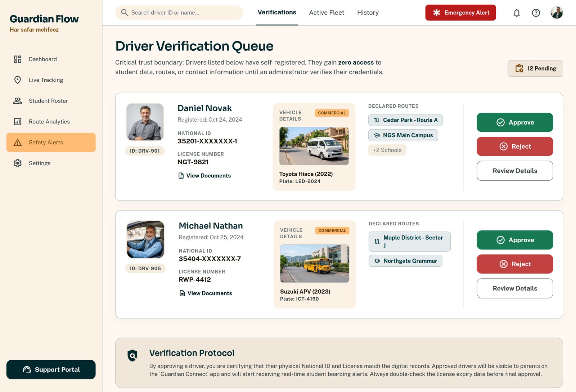Viewport: 576px width, 392px height.
Task: Review Details for Daniel Novak
Action: click(x=515, y=171)
